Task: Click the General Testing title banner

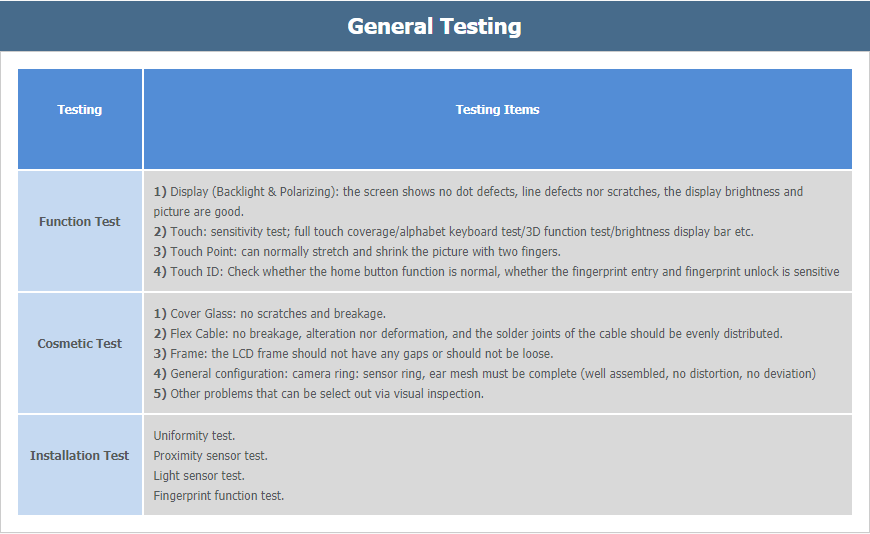Action: pyautogui.click(x=434, y=26)
